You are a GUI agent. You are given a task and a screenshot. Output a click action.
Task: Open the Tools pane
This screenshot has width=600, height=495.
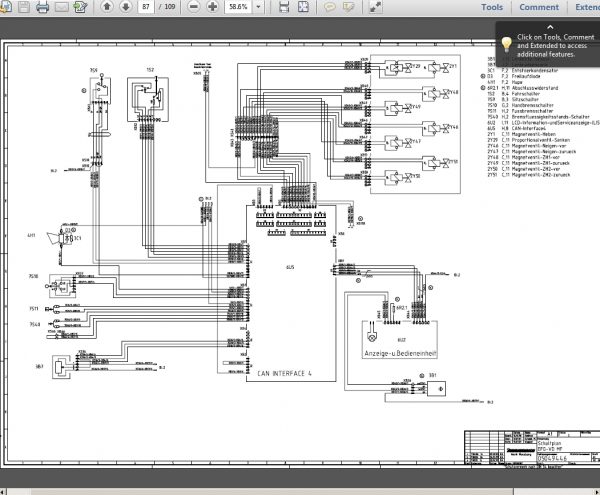[492, 7]
